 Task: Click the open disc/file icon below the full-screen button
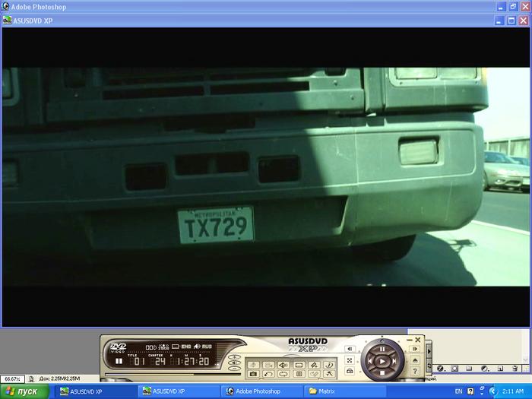[350, 371]
